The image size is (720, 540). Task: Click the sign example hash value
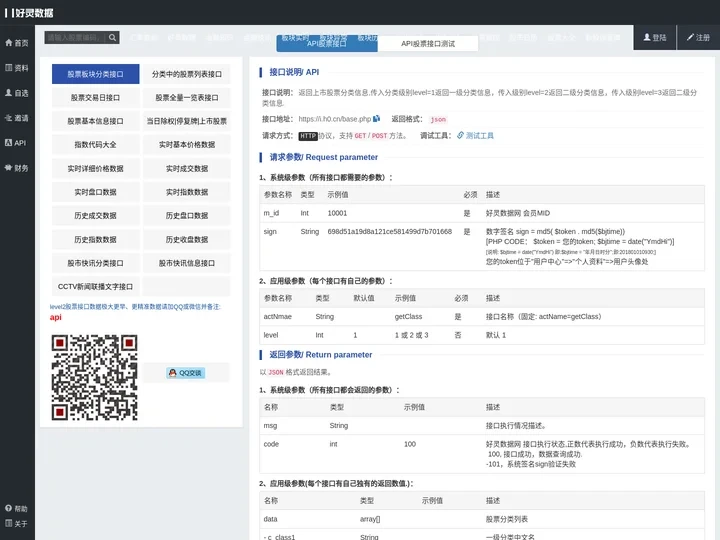pos(389,231)
